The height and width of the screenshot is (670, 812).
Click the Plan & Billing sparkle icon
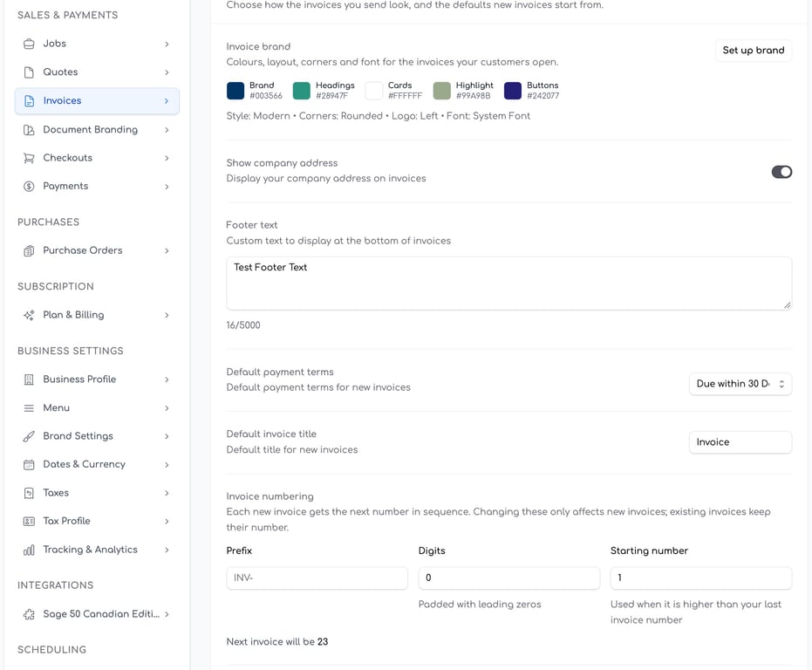tap(29, 315)
